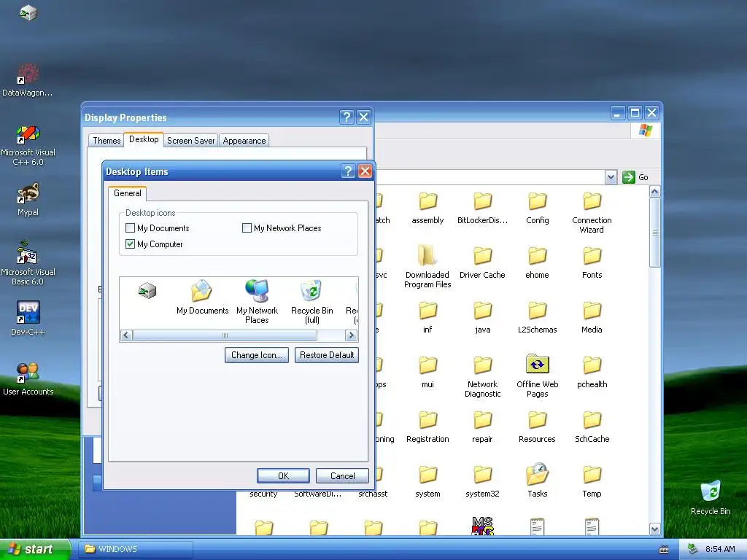Open the Appearance tab

(244, 141)
